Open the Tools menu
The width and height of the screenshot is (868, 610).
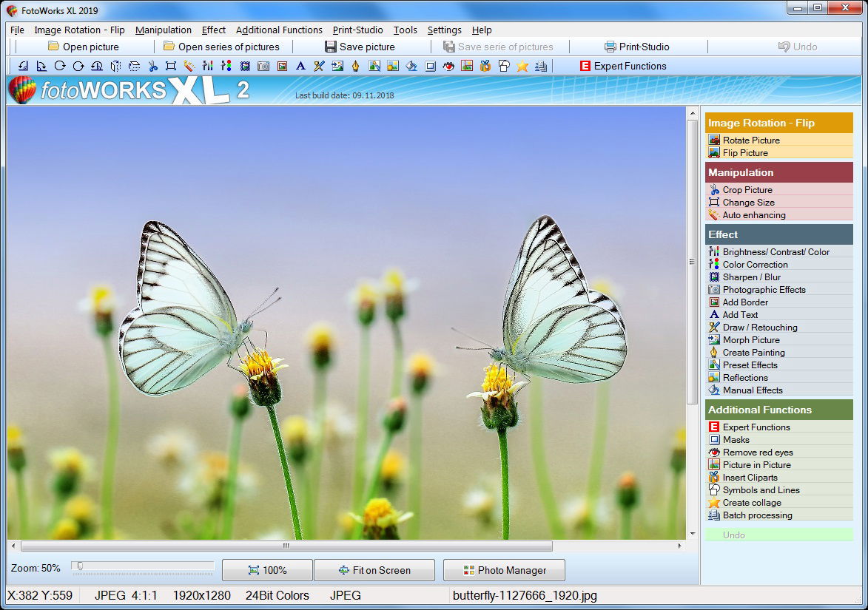[x=406, y=30]
